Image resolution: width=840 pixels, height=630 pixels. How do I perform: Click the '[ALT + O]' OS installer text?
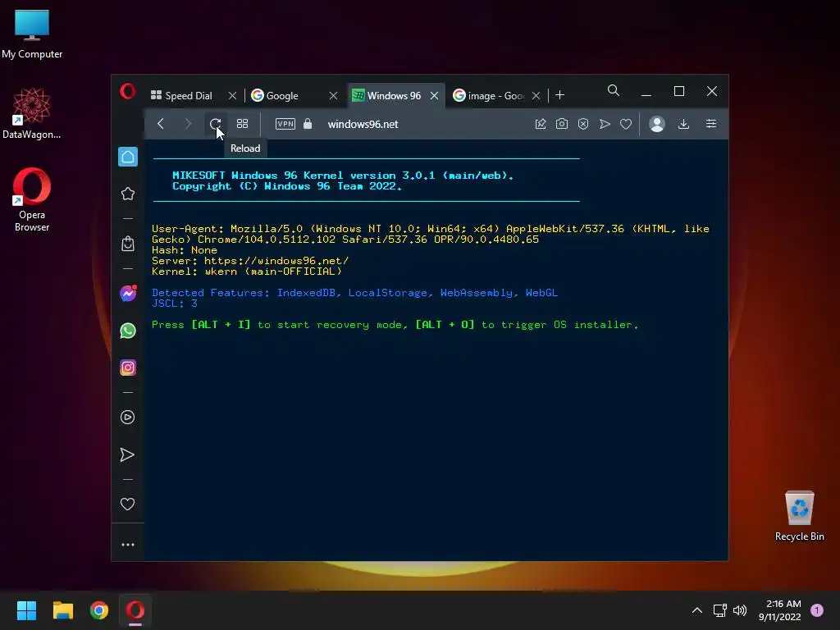(445, 325)
